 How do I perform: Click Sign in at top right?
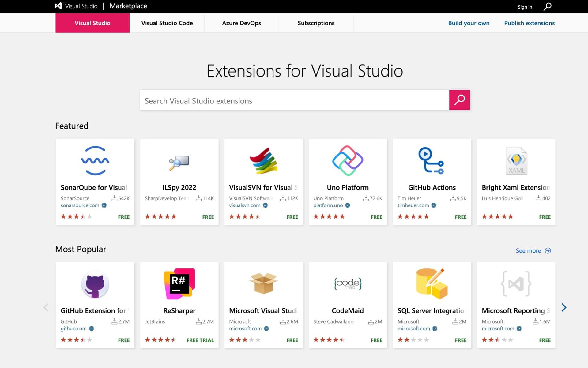(x=525, y=7)
